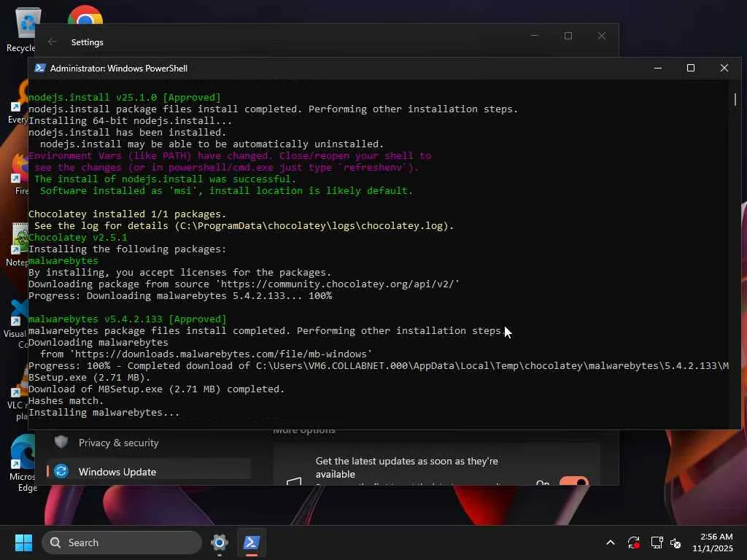747x560 pixels.
Task: Click 'Chocolatey installed 1/1 packages.' line
Action: pos(127,214)
